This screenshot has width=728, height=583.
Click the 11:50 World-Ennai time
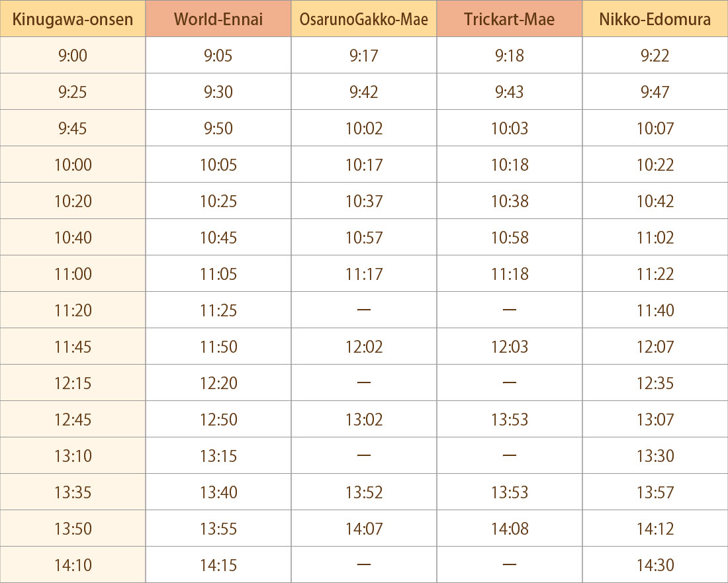click(218, 347)
